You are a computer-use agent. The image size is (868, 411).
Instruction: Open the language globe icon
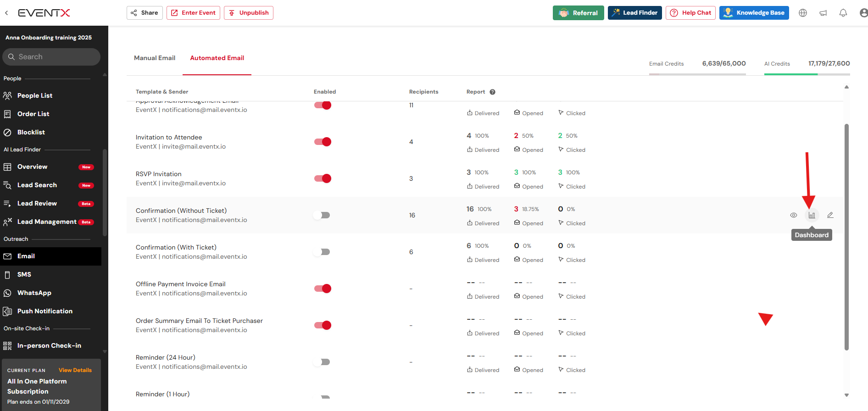pos(802,13)
